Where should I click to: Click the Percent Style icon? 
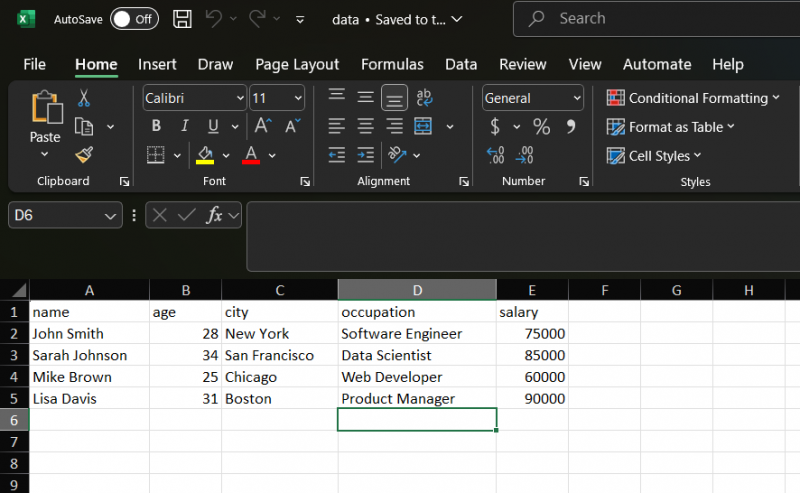(541, 127)
